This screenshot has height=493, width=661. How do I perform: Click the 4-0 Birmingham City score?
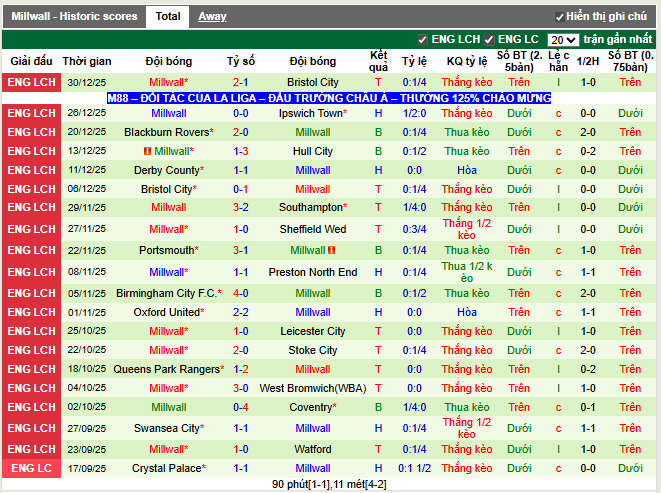tap(241, 293)
